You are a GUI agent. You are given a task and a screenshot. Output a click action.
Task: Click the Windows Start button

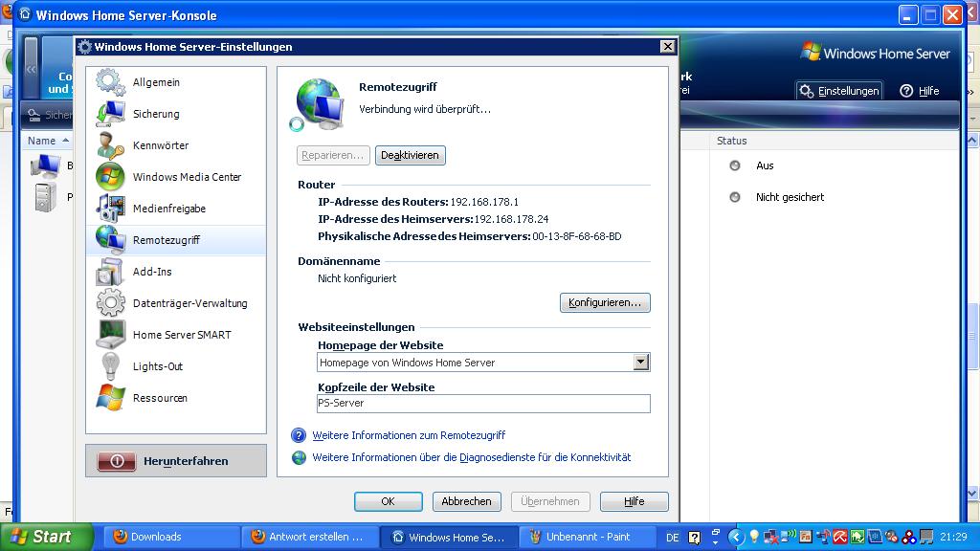47,537
